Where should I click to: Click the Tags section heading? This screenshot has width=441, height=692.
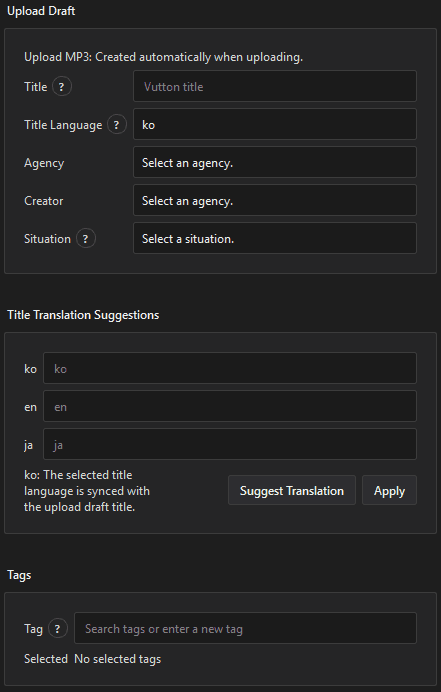point(19,575)
